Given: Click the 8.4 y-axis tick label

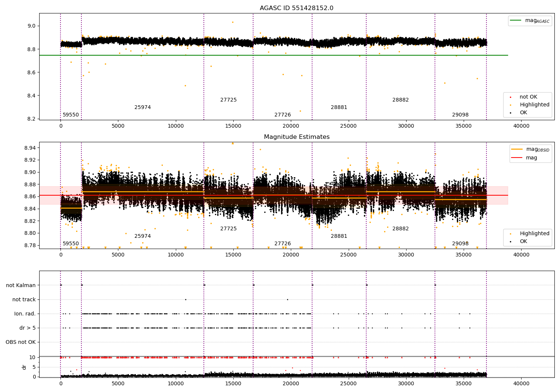Looking at the screenshot, I should pos(31,96).
